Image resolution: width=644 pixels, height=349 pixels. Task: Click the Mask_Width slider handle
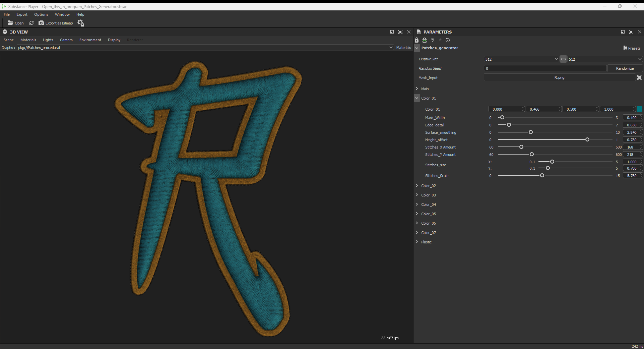(502, 117)
